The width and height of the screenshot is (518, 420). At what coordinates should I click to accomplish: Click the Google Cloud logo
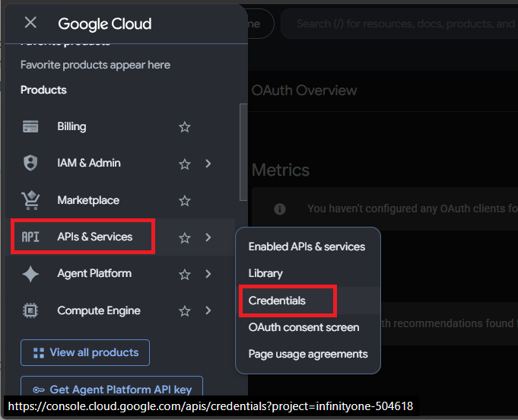[x=105, y=24]
